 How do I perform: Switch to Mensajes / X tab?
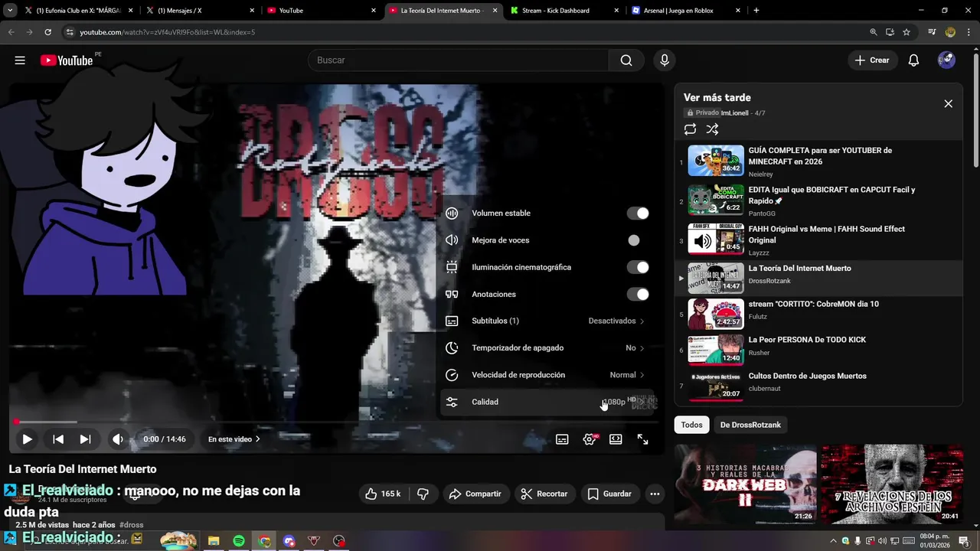[x=199, y=11]
